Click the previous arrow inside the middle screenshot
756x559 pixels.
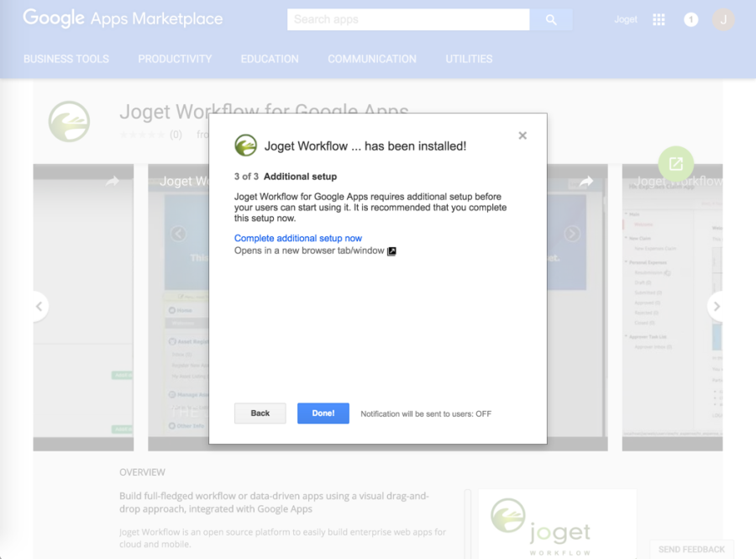click(x=178, y=234)
